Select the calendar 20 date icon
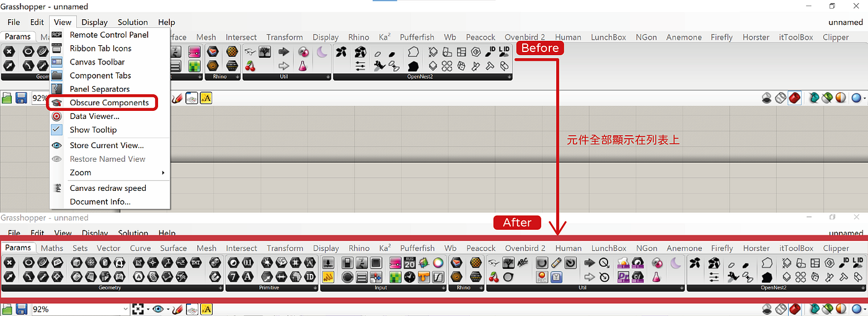Screen dimensions: 868x316 tap(409, 263)
